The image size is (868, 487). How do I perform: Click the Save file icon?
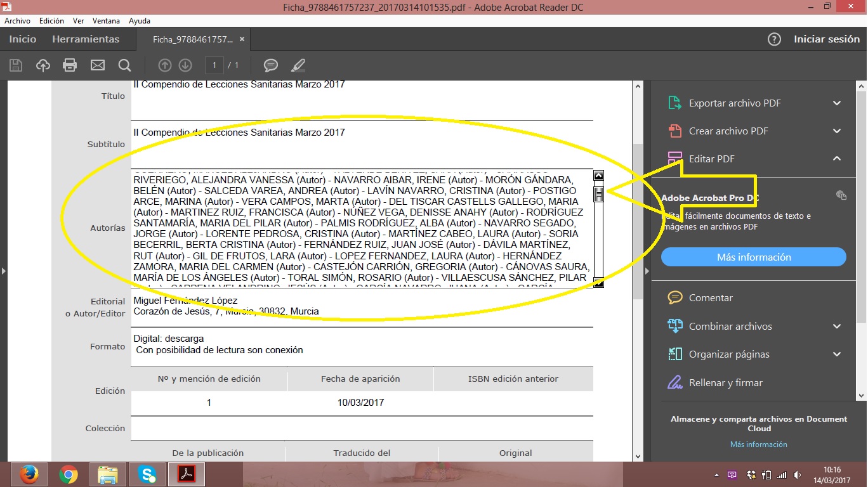pos(16,65)
